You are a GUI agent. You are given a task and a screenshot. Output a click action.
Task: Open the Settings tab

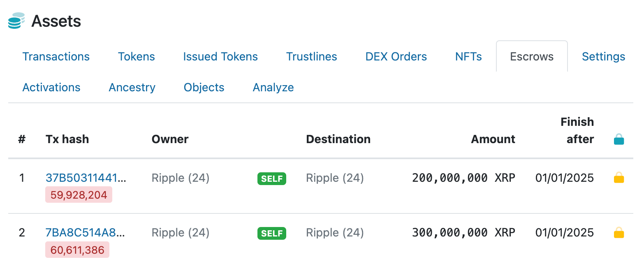click(603, 56)
